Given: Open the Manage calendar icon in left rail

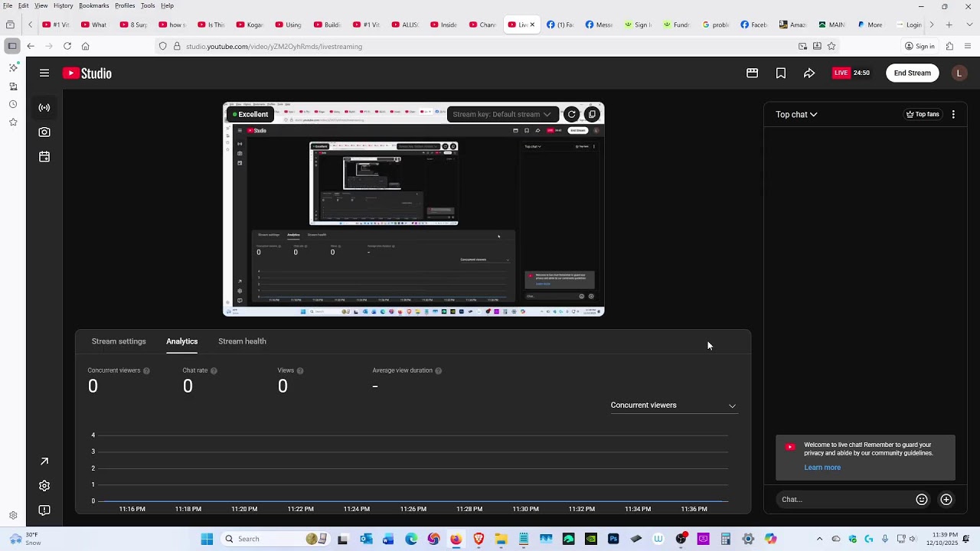Looking at the screenshot, I should point(44,157).
